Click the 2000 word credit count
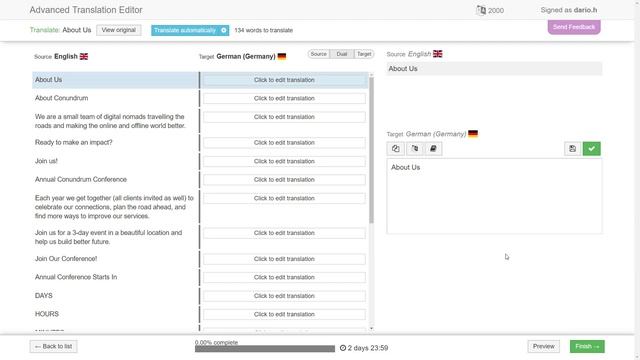The width and height of the screenshot is (640, 360). [496, 10]
